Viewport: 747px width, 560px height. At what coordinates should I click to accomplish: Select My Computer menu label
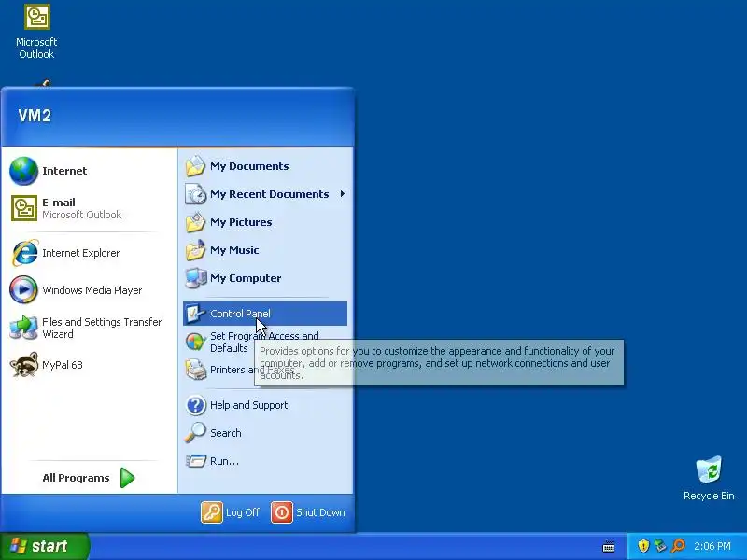point(246,278)
